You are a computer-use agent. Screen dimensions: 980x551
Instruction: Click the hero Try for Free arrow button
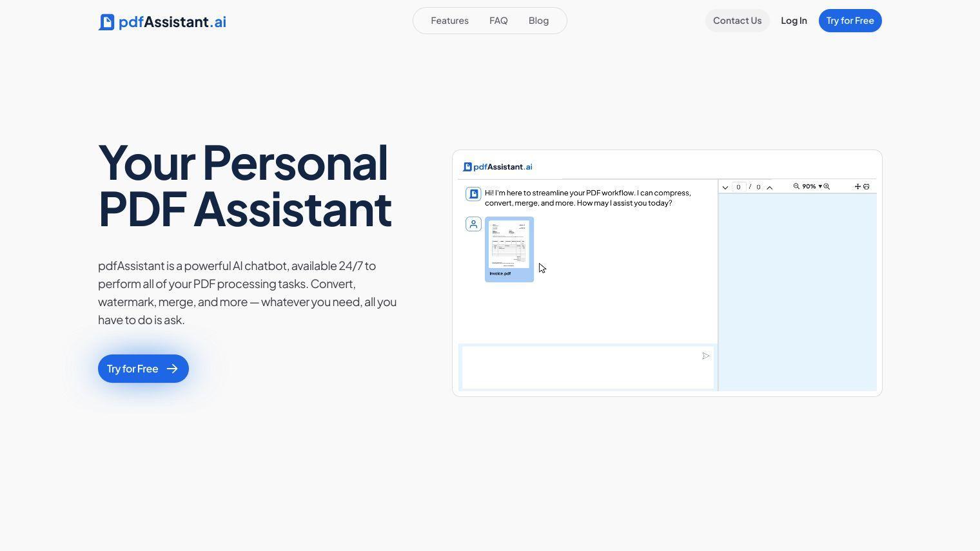point(143,369)
